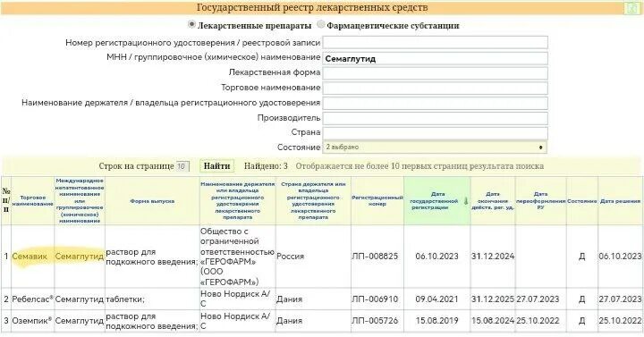This screenshot has width=644, height=337.
Task: Click Семаглутид in the Семавик row
Action: pos(80,257)
